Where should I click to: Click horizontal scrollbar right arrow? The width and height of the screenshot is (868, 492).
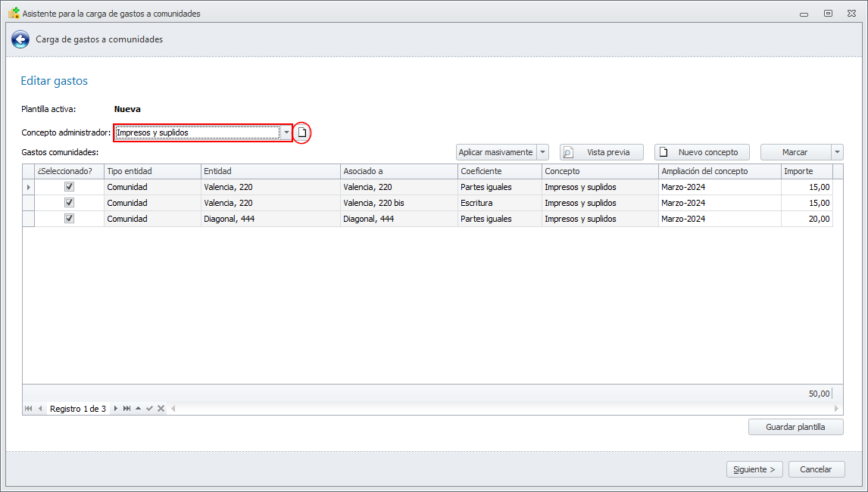(836, 409)
